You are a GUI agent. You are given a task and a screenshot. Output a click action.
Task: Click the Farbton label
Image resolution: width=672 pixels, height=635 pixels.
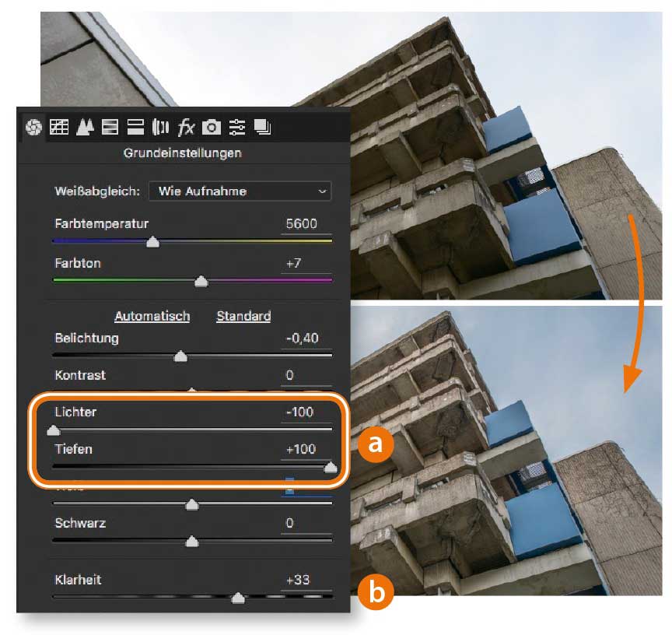(x=78, y=263)
